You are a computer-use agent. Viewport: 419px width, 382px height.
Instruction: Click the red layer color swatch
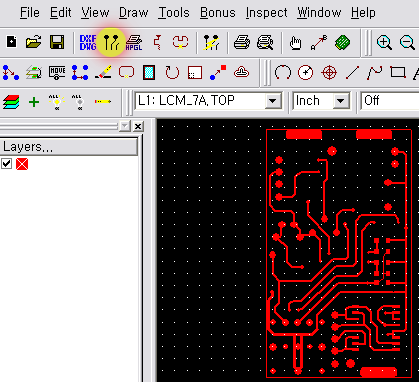click(22, 164)
